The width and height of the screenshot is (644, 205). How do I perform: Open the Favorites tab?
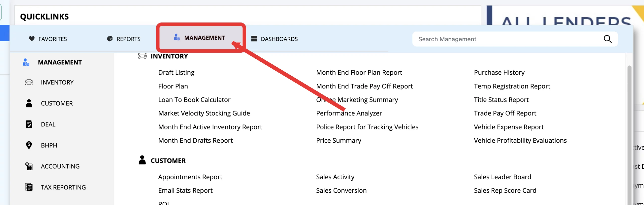click(x=48, y=39)
